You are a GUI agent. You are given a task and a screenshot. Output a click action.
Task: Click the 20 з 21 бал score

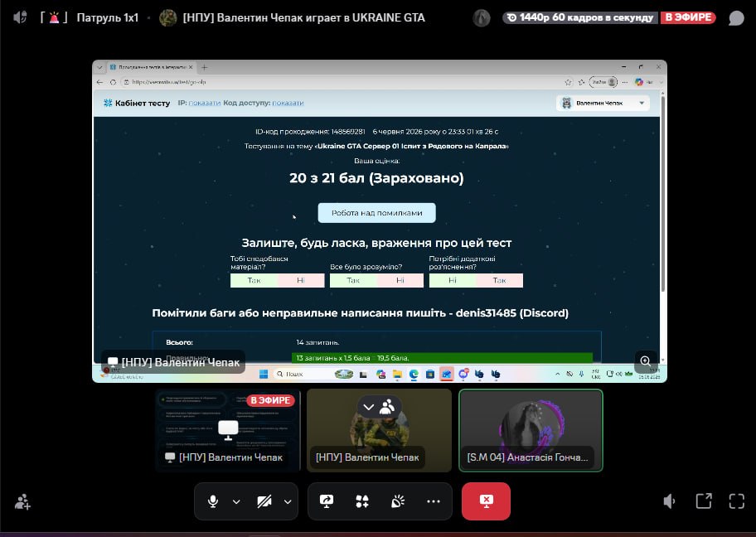(376, 178)
